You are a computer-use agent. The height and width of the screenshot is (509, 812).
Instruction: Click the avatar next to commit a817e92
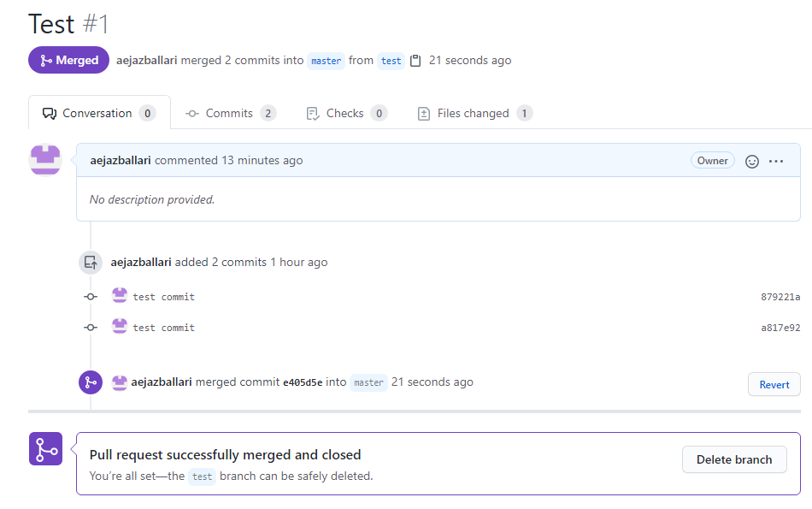coord(119,326)
